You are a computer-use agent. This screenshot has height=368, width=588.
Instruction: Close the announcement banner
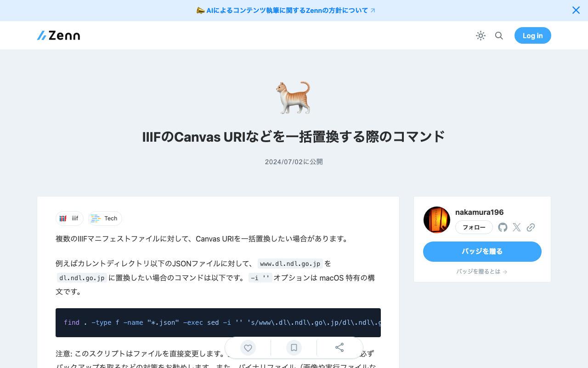(x=576, y=10)
